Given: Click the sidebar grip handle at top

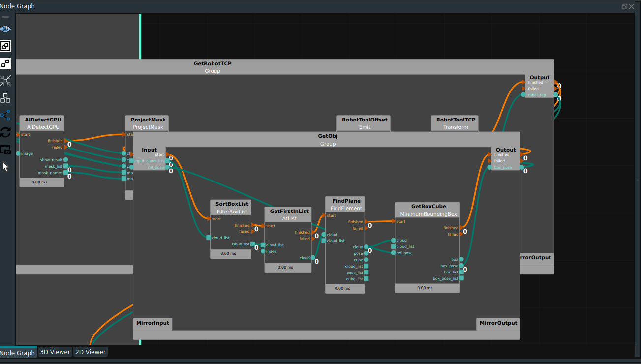Looking at the screenshot, I should (x=5, y=17).
